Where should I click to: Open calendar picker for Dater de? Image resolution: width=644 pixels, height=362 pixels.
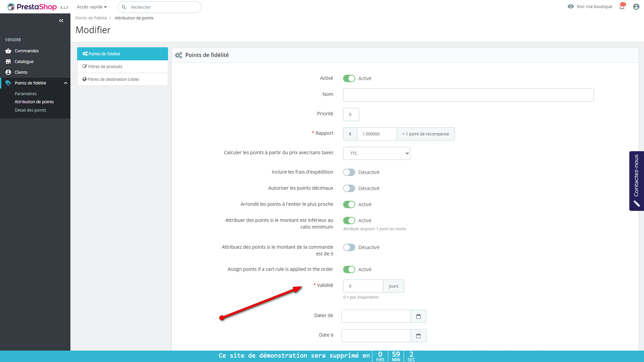pyautogui.click(x=418, y=316)
